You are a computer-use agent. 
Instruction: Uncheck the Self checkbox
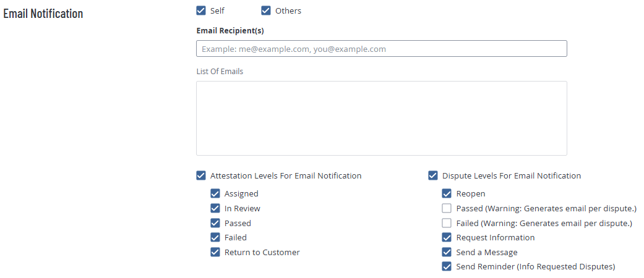[x=201, y=11]
